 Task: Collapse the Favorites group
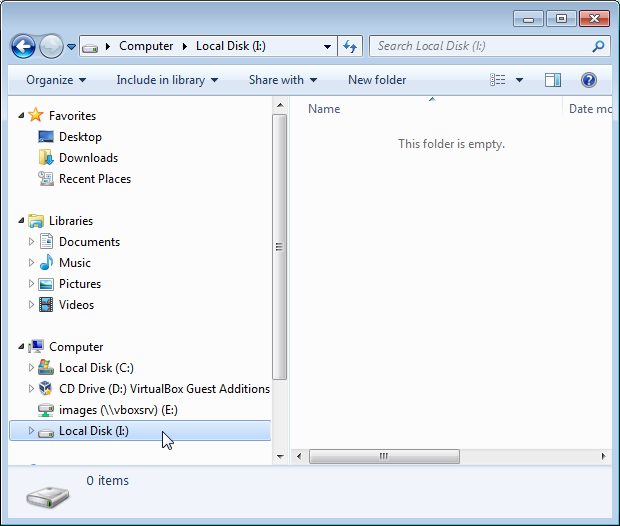pos(21,115)
